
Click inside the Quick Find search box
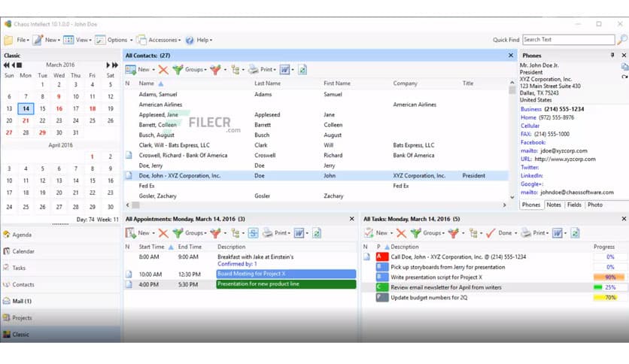pos(567,40)
